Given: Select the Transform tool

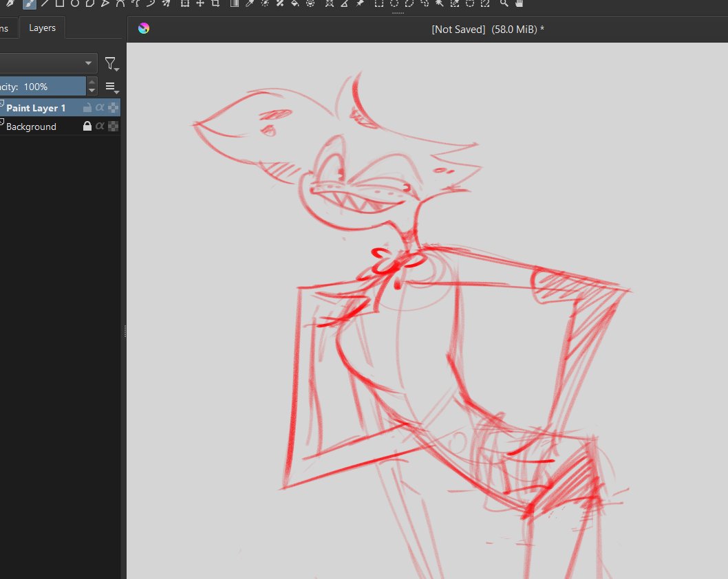Looking at the screenshot, I should (185, 3).
